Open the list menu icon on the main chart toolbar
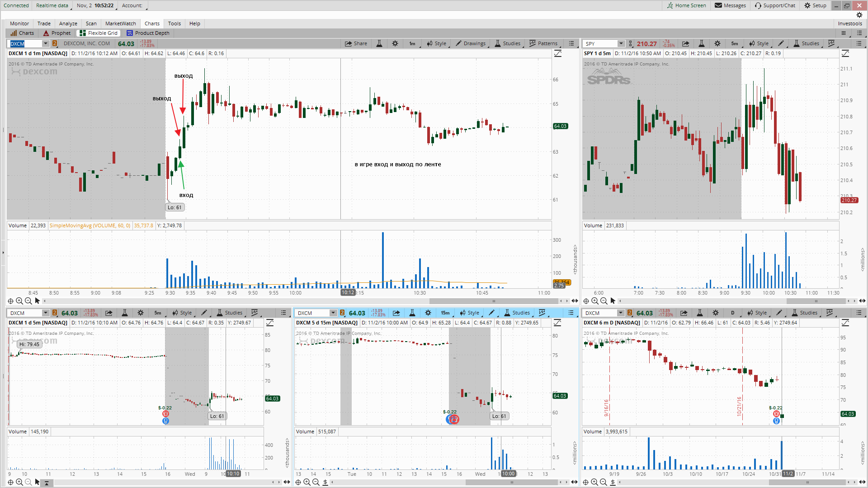The width and height of the screenshot is (868, 488). tap(571, 43)
